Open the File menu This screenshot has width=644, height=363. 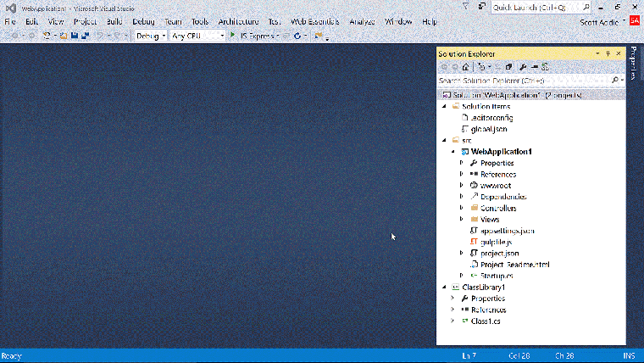[10, 22]
